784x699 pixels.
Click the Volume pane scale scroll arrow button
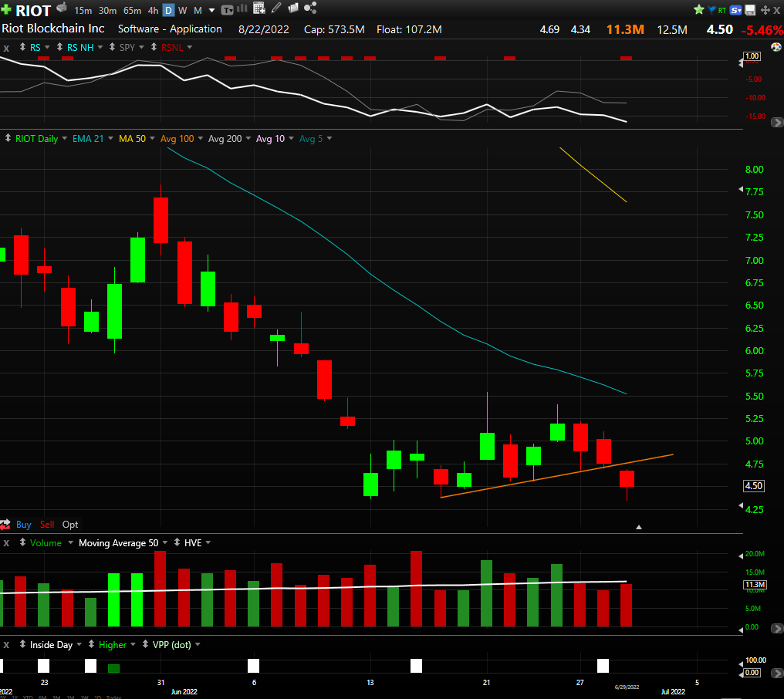coord(777,628)
